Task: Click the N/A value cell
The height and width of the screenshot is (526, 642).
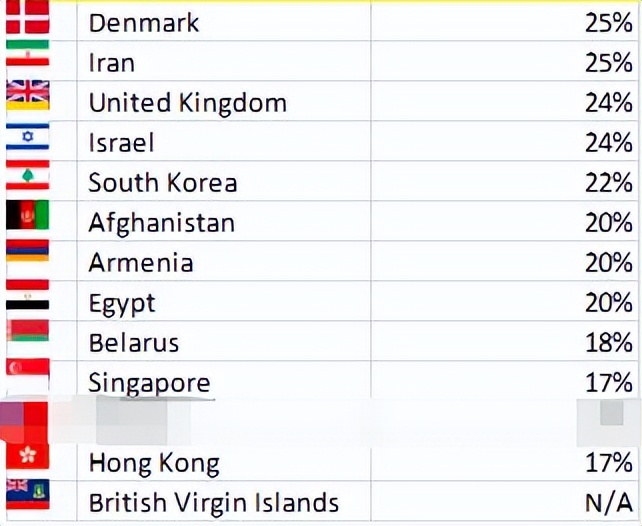Action: [608, 502]
